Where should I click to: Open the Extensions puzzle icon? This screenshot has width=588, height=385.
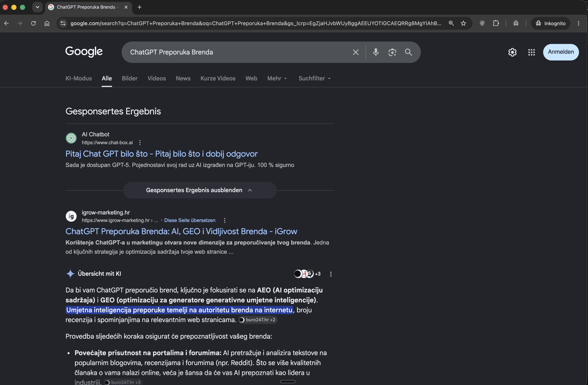point(496,23)
